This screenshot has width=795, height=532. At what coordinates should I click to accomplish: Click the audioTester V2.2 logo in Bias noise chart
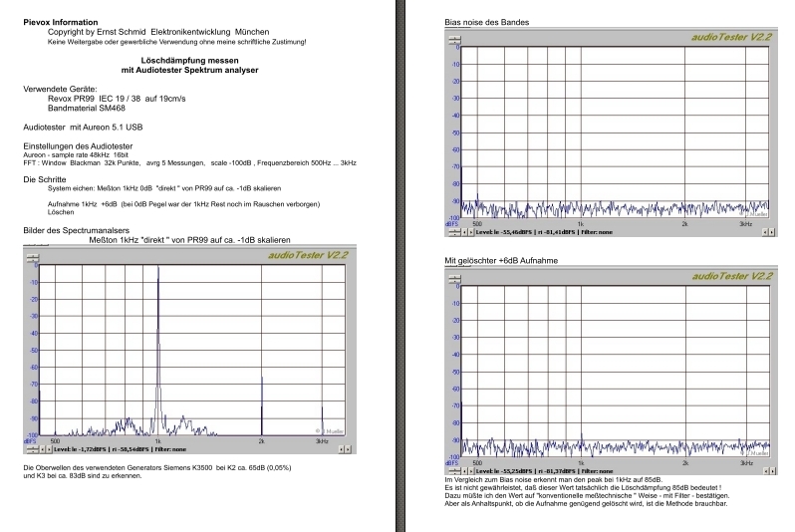click(731, 37)
